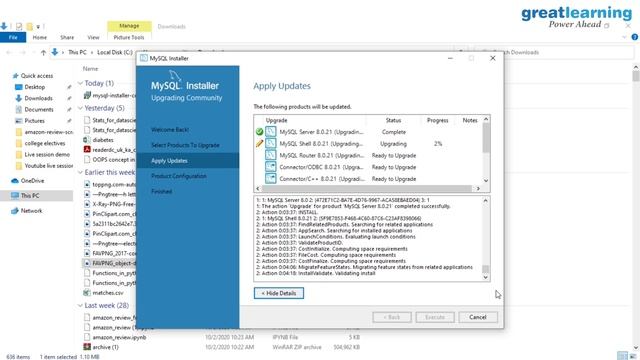Screen dimensions: 640x360
Task: Open the Home ribbon tab
Action: tap(40, 37)
